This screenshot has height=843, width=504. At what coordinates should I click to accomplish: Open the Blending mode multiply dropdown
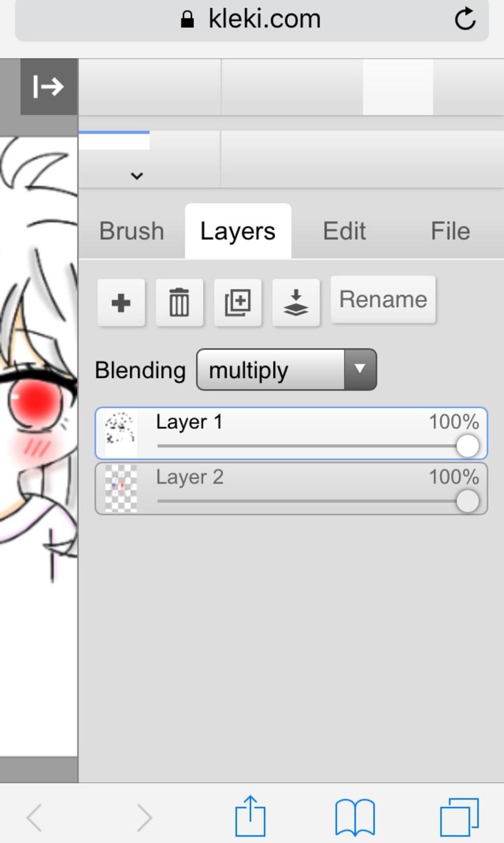pos(286,370)
